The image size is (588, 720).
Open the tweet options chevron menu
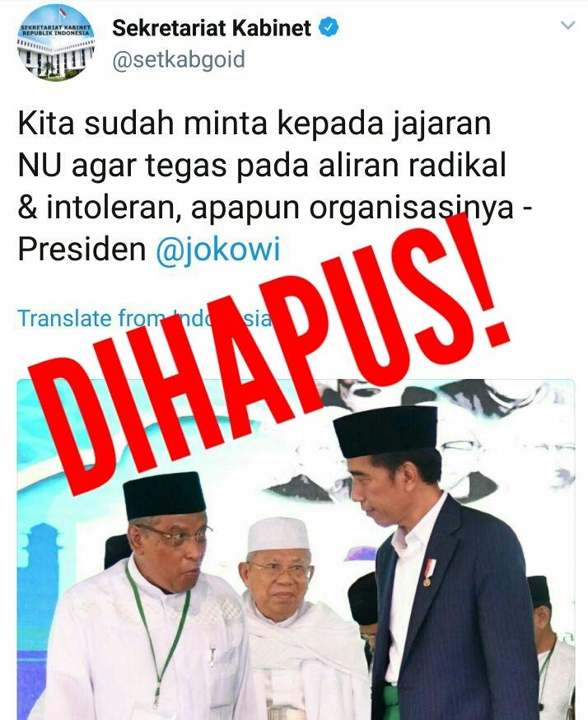pyautogui.click(x=567, y=26)
